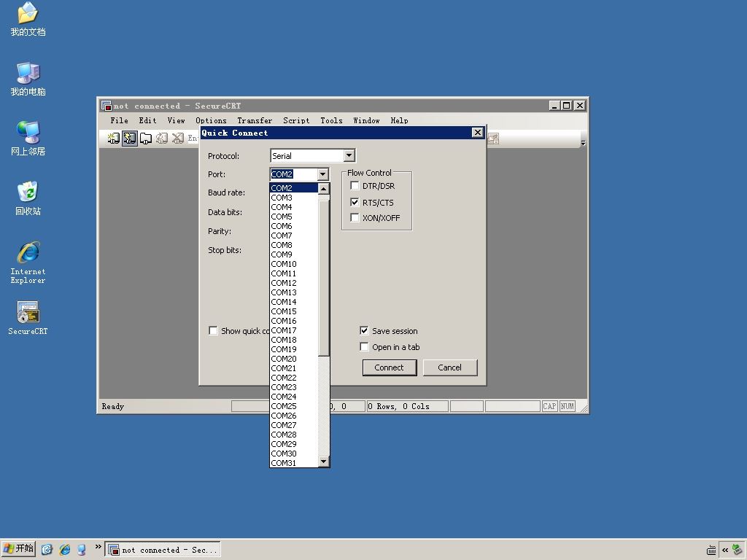Viewport: 747px width, 560px height.
Task: Click the port list scroll down arrow
Action: tap(323, 461)
